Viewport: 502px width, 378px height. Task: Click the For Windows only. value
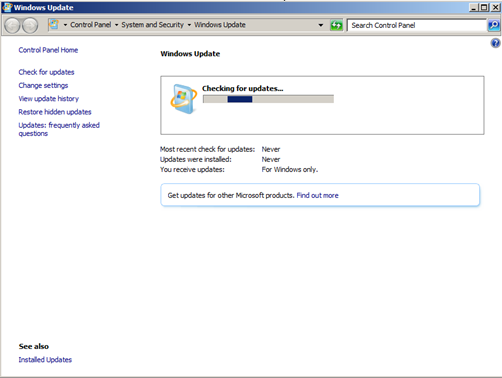(290, 169)
